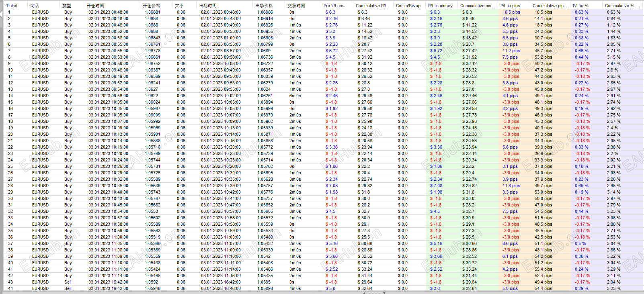Select open time 02.01.2023 00:58:00

pos(109,38)
